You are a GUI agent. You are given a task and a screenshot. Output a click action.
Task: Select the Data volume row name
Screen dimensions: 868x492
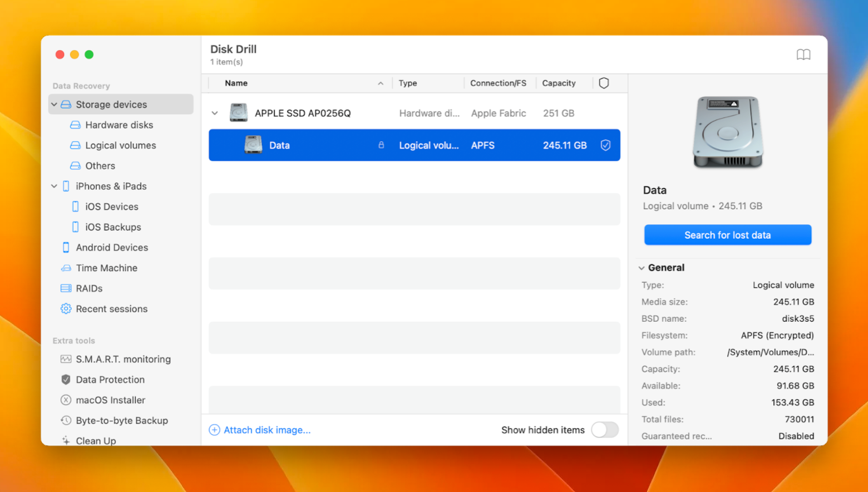pyautogui.click(x=279, y=145)
